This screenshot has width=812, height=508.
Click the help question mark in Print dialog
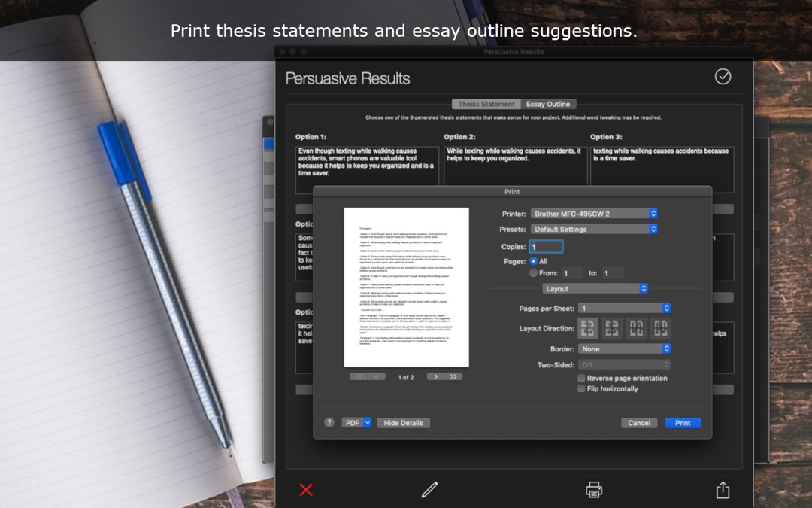(329, 422)
